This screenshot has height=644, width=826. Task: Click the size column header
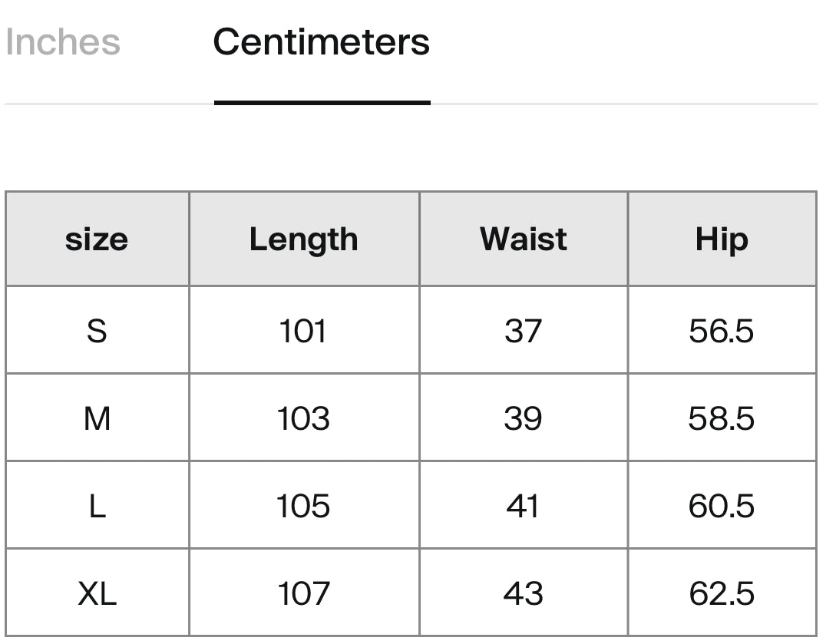pos(97,239)
